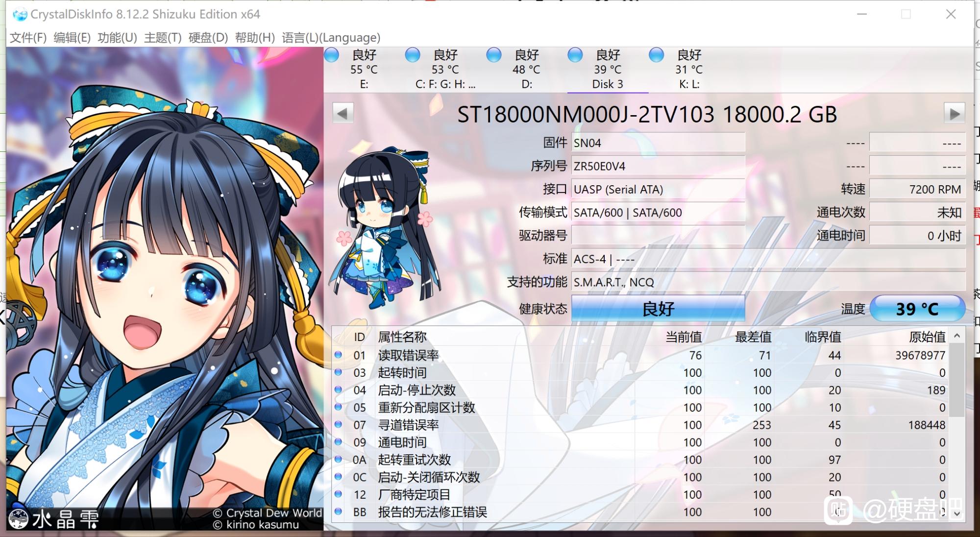Open the 帮助(H) menu
980x537 pixels.
tap(255, 38)
